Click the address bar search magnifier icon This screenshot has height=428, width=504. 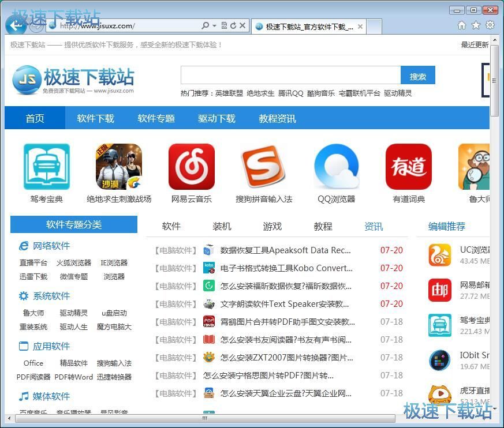(205, 25)
